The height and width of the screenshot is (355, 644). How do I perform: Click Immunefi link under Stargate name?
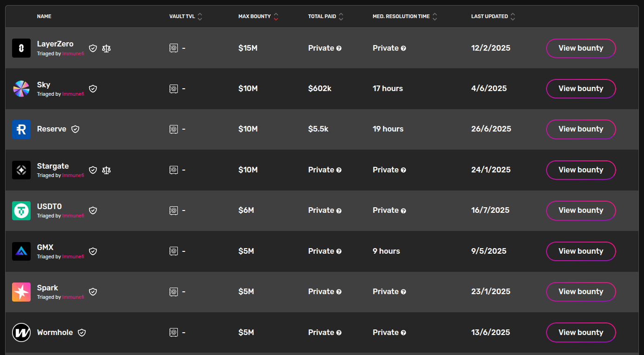(x=73, y=176)
